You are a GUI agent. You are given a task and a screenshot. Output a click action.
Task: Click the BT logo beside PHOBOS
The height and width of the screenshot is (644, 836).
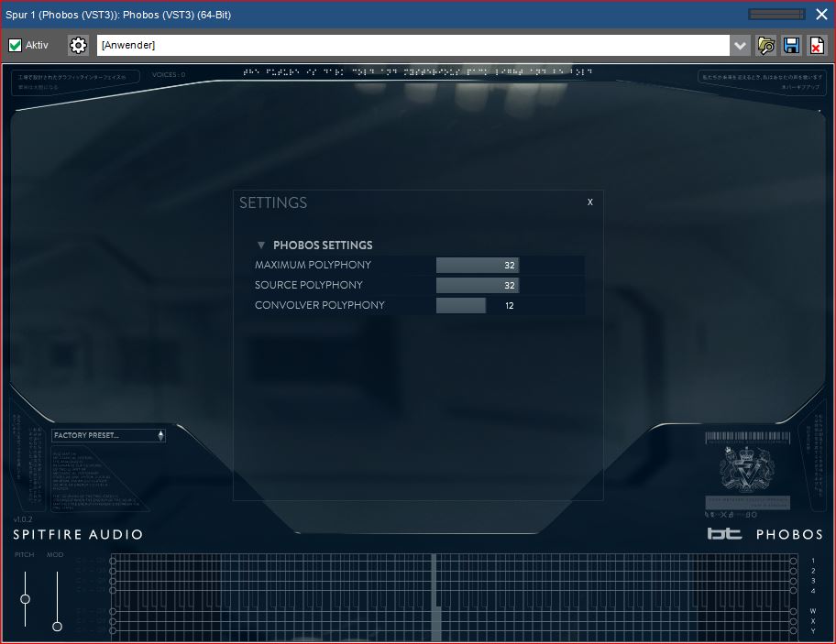tap(724, 533)
